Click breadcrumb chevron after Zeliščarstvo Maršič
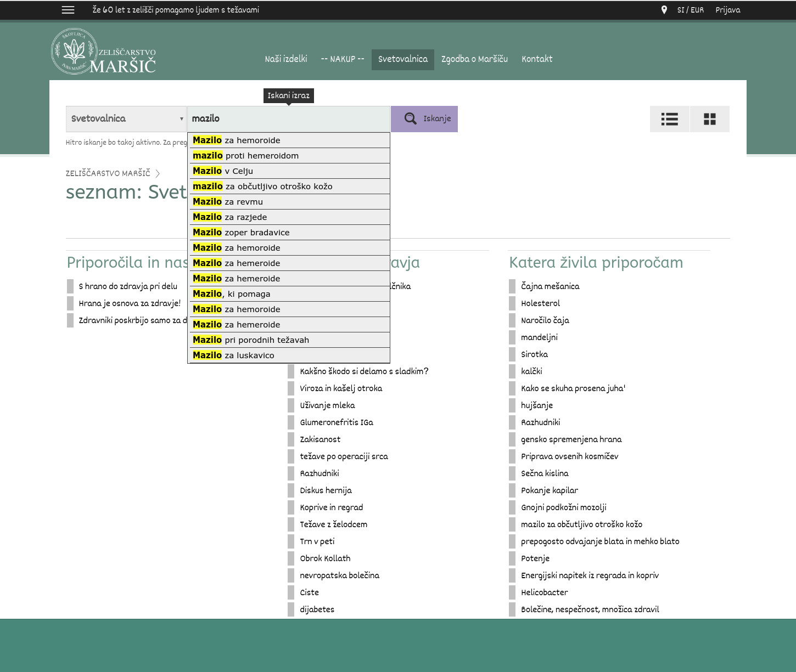The width and height of the screenshot is (796, 672). [158, 173]
